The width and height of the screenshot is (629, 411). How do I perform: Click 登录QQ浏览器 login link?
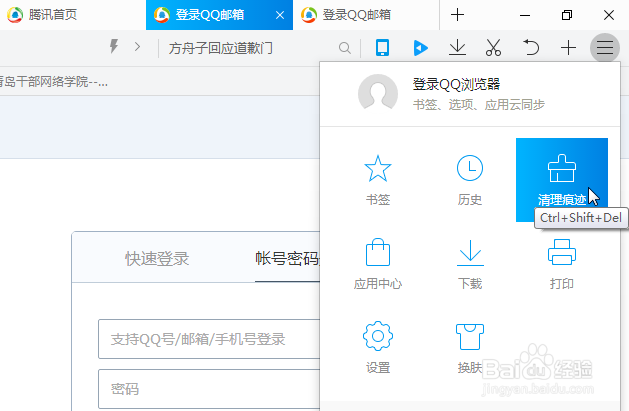tap(457, 84)
